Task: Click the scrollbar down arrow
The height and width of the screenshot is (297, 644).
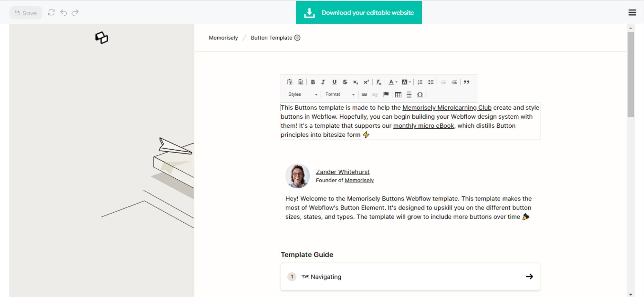Action: click(x=631, y=294)
